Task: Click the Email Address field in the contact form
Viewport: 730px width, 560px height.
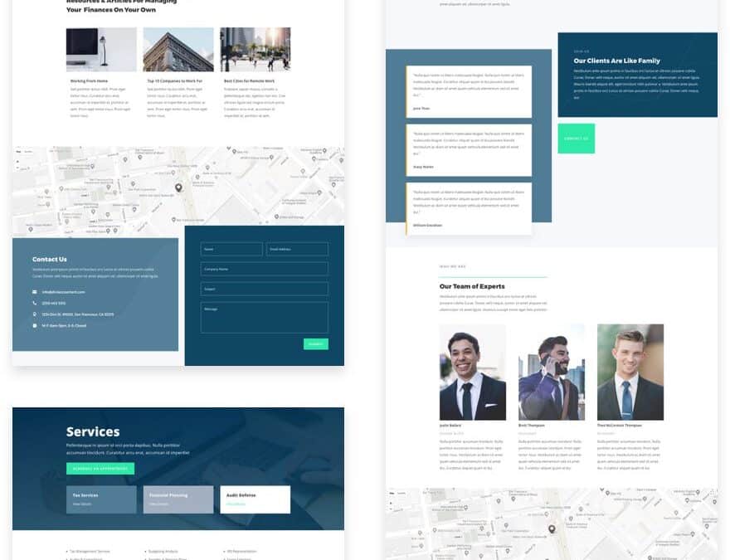Action: tap(297, 249)
